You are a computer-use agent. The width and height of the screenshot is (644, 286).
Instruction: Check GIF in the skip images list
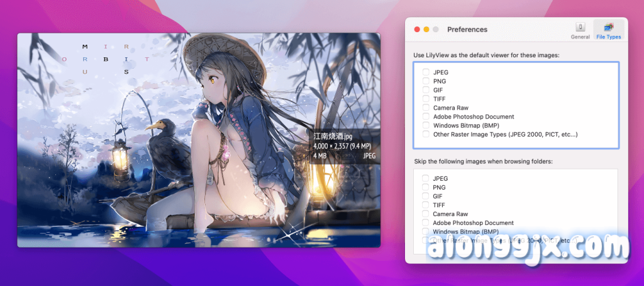click(426, 196)
